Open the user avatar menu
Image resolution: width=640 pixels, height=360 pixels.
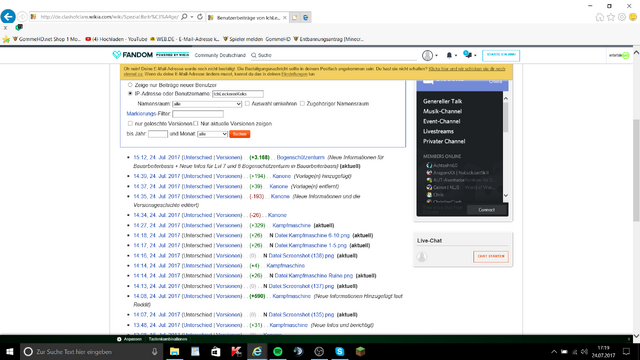click(430, 55)
